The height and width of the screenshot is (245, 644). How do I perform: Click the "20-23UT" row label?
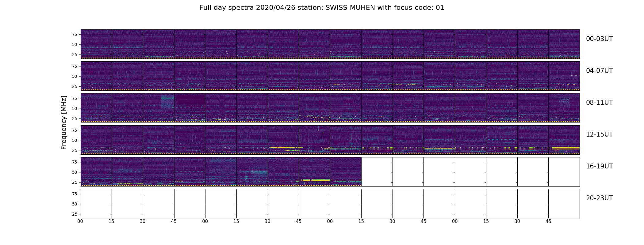pos(599,198)
